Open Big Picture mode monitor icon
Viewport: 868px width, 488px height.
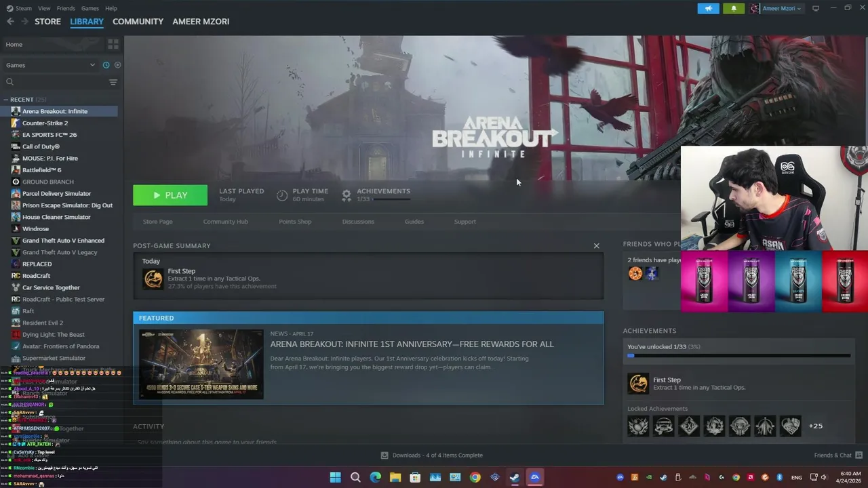pyautogui.click(x=816, y=8)
